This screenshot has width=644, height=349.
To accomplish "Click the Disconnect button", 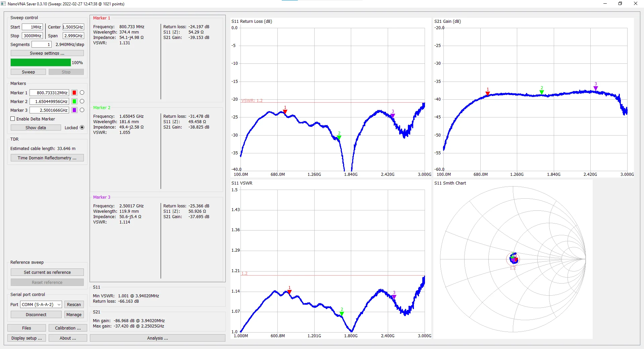I will point(36,314).
